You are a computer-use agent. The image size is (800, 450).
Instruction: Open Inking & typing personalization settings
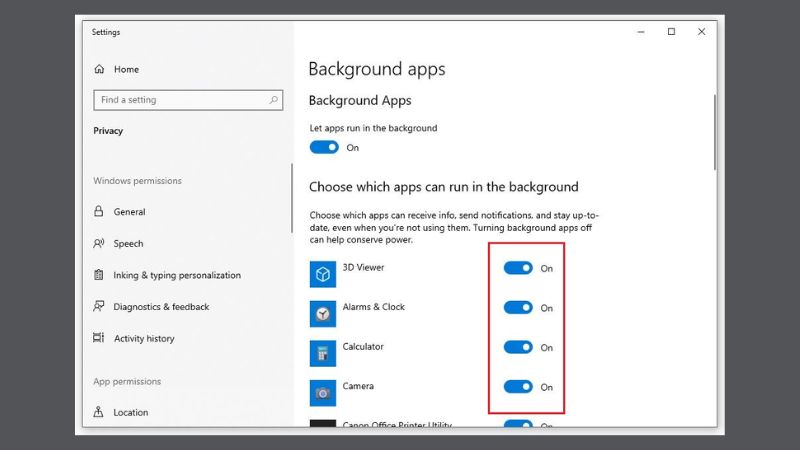pyautogui.click(x=176, y=275)
